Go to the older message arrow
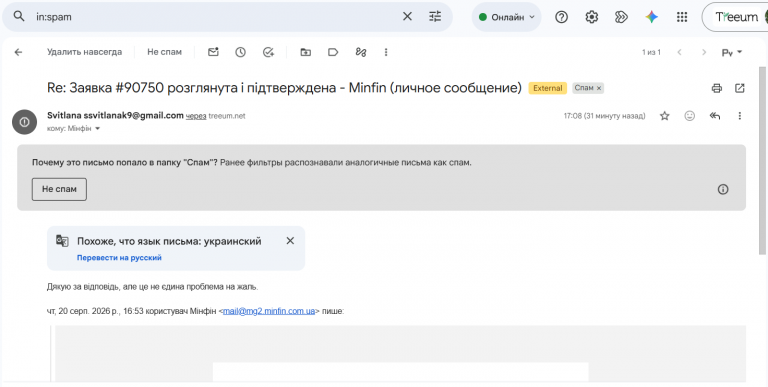Screen dimensions: 768x387 click(704, 52)
